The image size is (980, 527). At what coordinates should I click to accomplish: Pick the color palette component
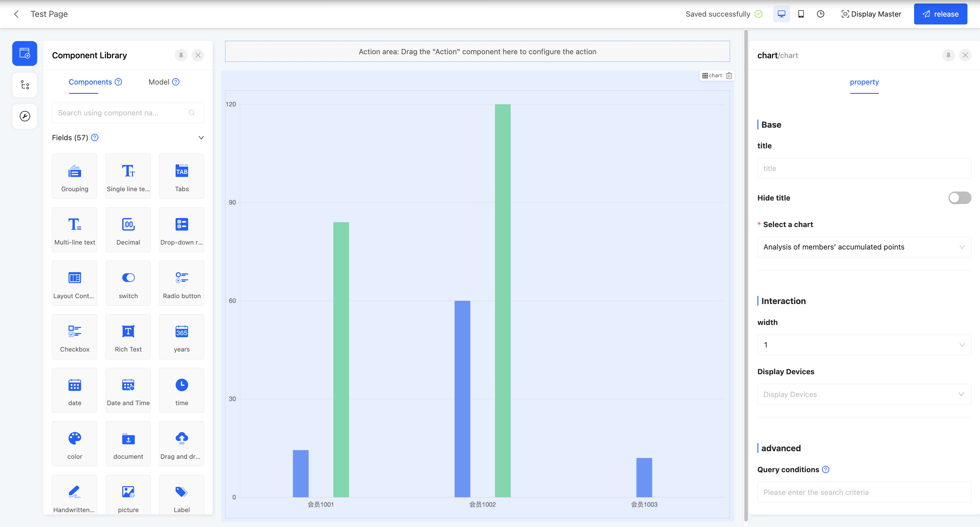click(x=75, y=444)
